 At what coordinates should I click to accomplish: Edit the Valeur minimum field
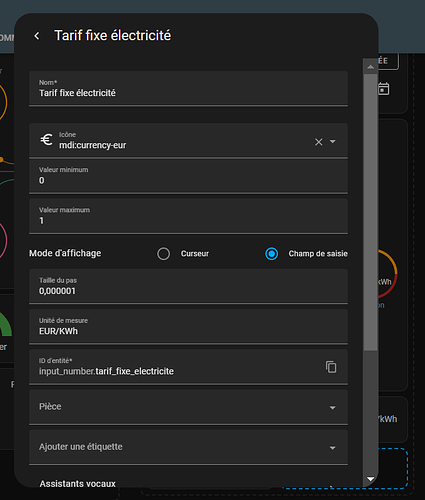(188, 176)
